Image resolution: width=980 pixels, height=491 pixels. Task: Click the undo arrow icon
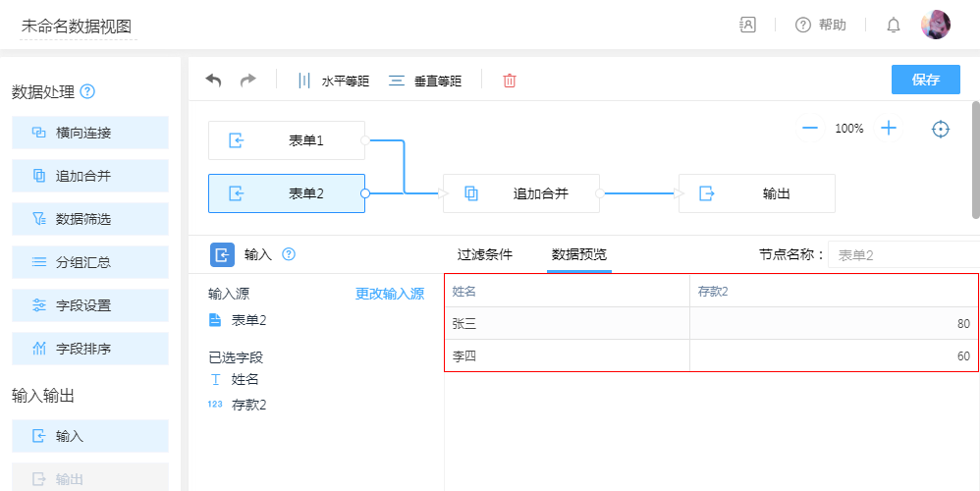pos(213,81)
